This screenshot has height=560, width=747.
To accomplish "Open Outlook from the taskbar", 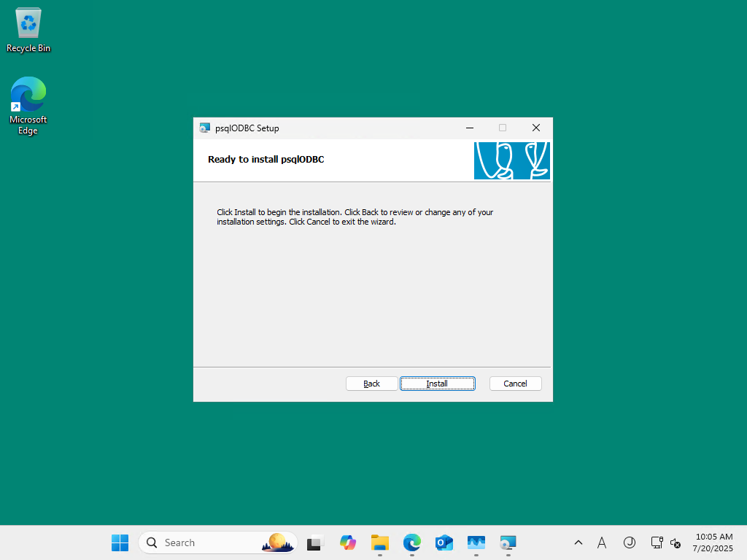I will [444, 542].
